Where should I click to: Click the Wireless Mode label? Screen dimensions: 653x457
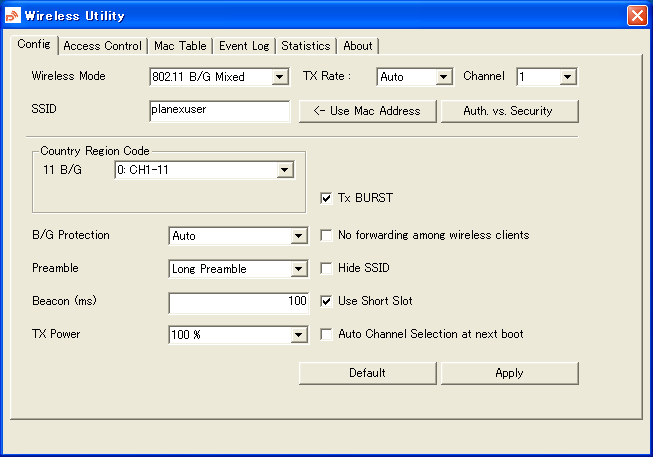[x=68, y=76]
